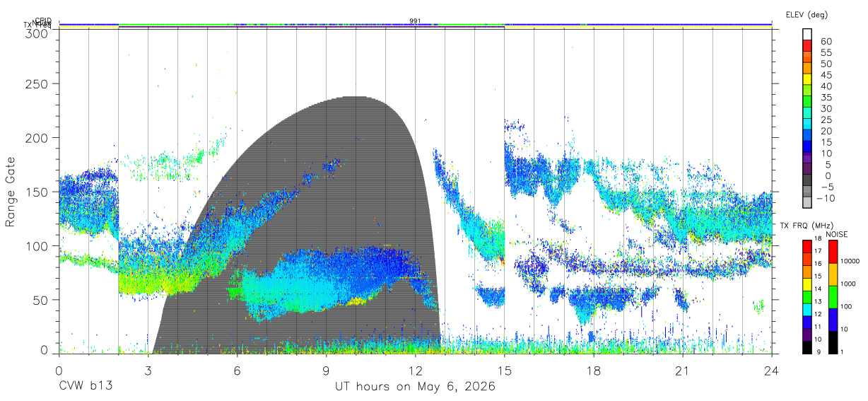The image size is (868, 401).
Task: Click the black segment of the TX FRQ bar
Action: [x=807, y=347]
